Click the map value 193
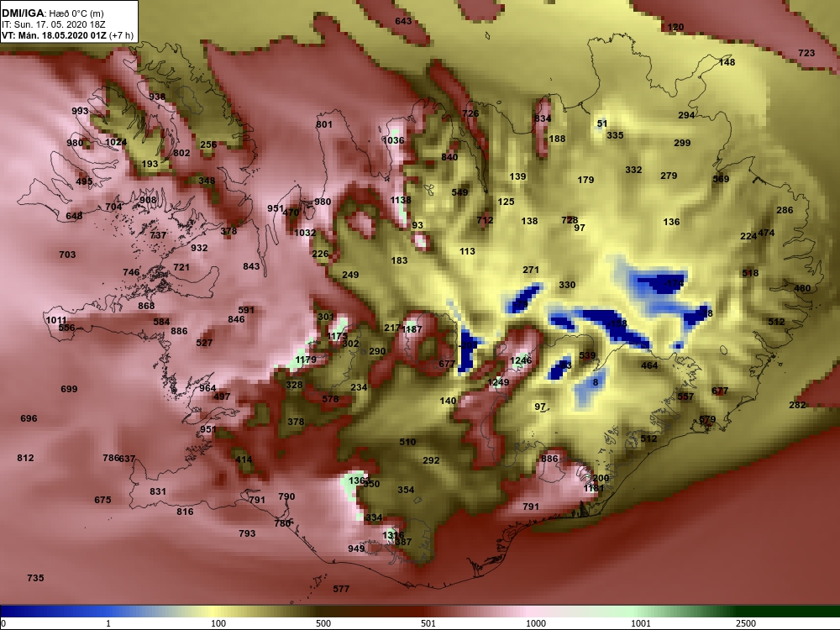 150,164
